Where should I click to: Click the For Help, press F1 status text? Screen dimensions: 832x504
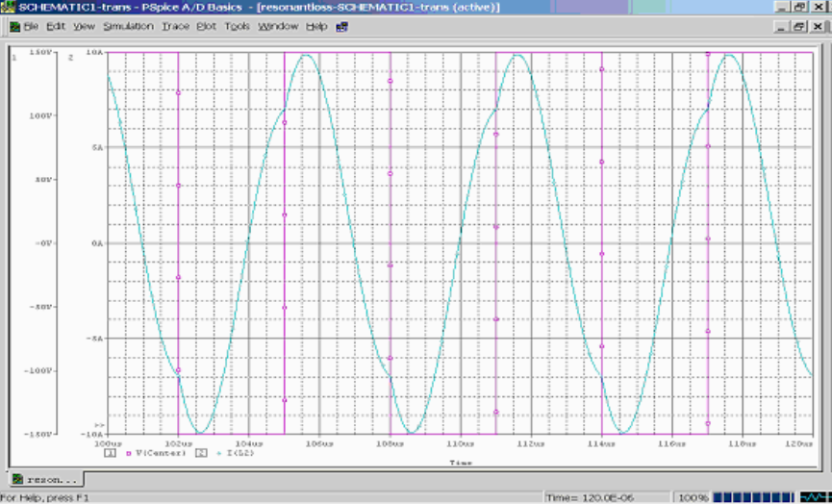[x=44, y=498]
